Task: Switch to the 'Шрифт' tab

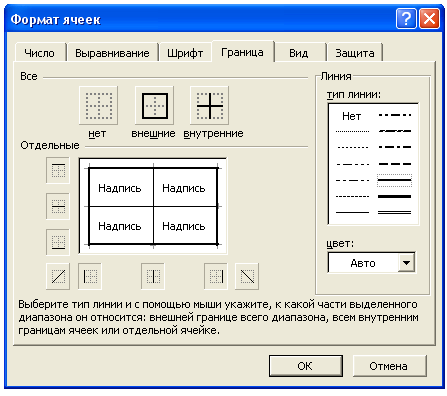Action: pos(185,53)
